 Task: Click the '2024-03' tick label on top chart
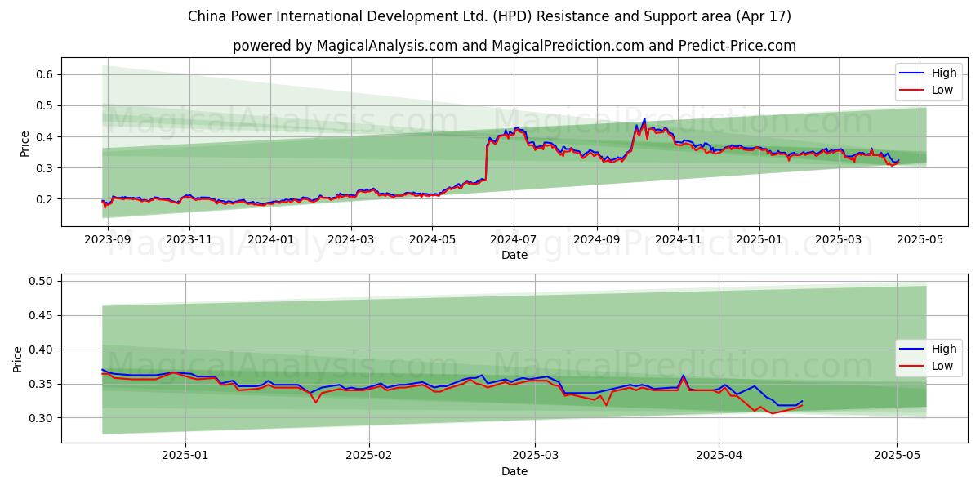(x=351, y=240)
